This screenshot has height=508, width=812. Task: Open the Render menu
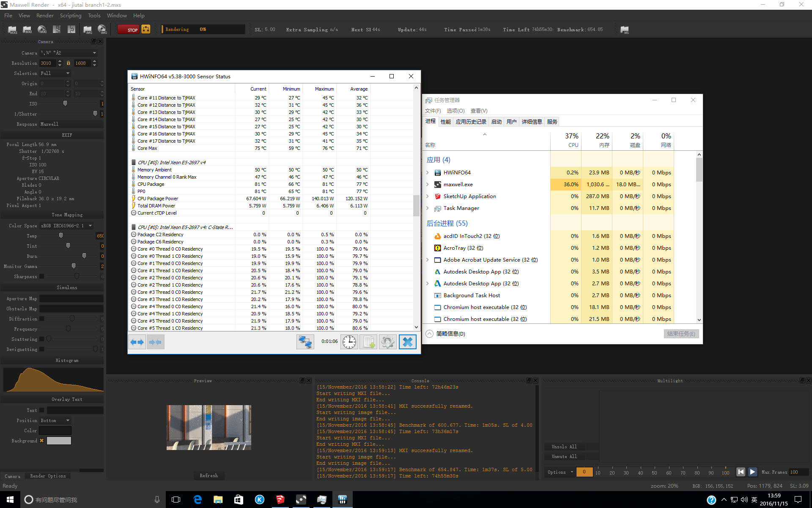[x=45, y=16]
